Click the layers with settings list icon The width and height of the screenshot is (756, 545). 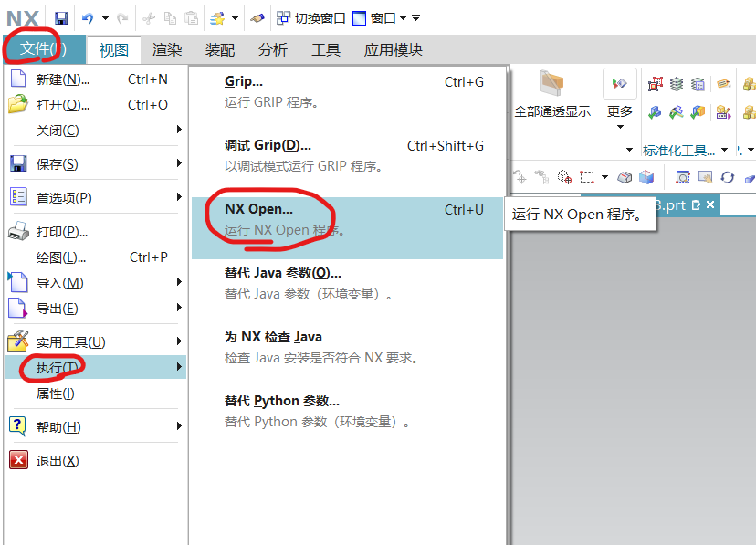pyautogui.click(x=698, y=84)
